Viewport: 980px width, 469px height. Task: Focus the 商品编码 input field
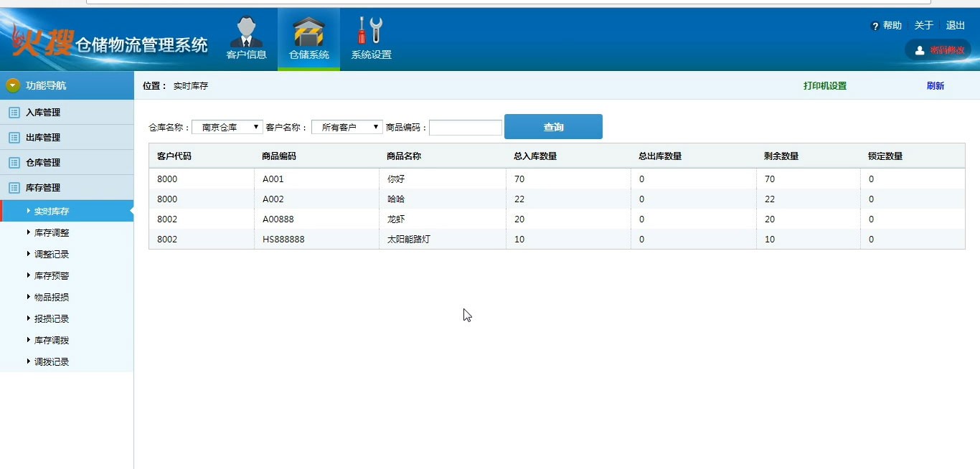tap(465, 128)
